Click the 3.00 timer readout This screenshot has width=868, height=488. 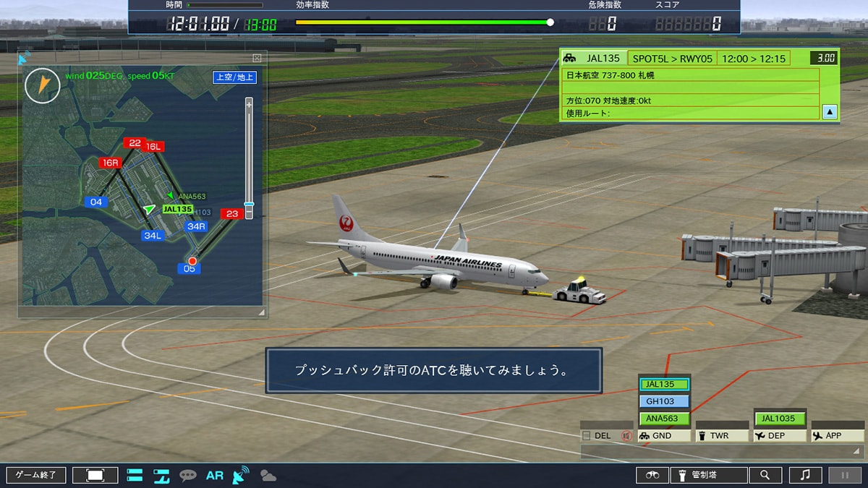(823, 59)
